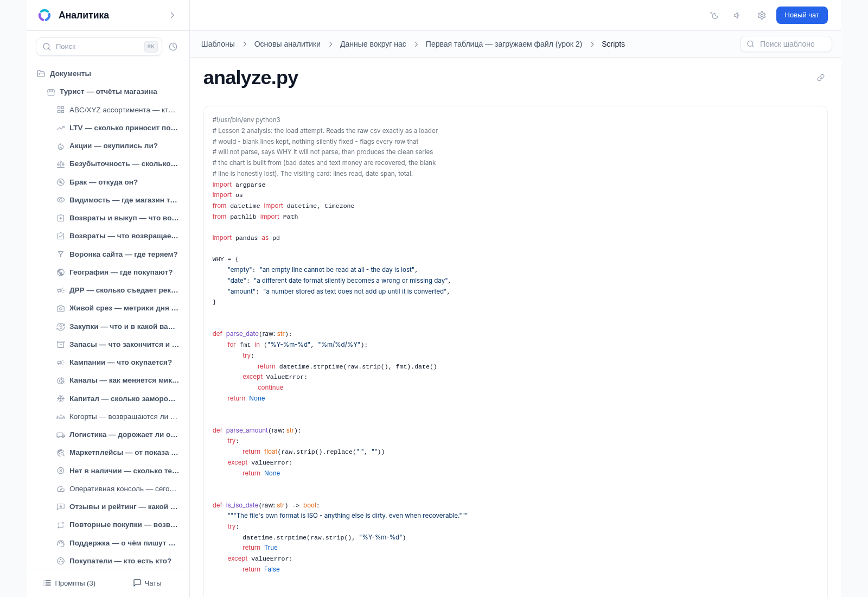Open history clock icon beside search
868x597 pixels.
pyautogui.click(x=173, y=47)
